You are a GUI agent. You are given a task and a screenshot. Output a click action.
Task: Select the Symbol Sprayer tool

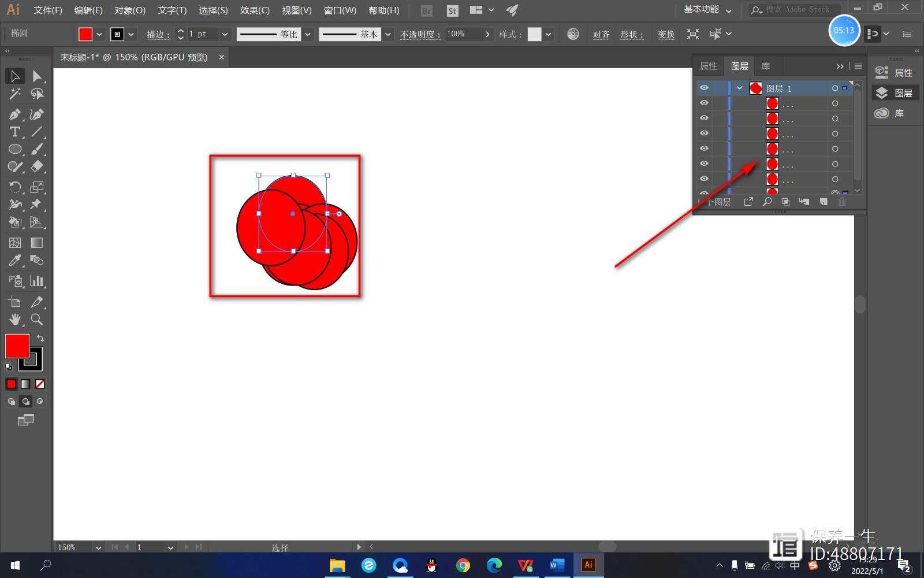point(15,281)
